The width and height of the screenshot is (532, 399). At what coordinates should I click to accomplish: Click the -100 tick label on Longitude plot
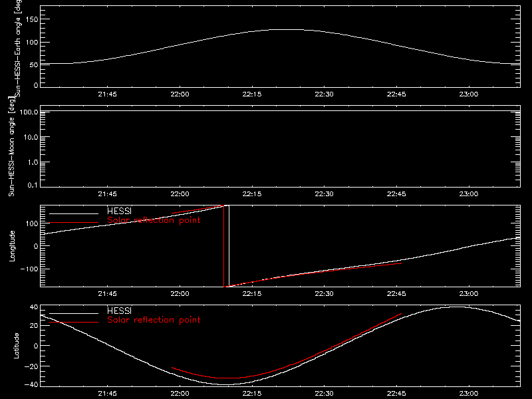(x=29, y=269)
